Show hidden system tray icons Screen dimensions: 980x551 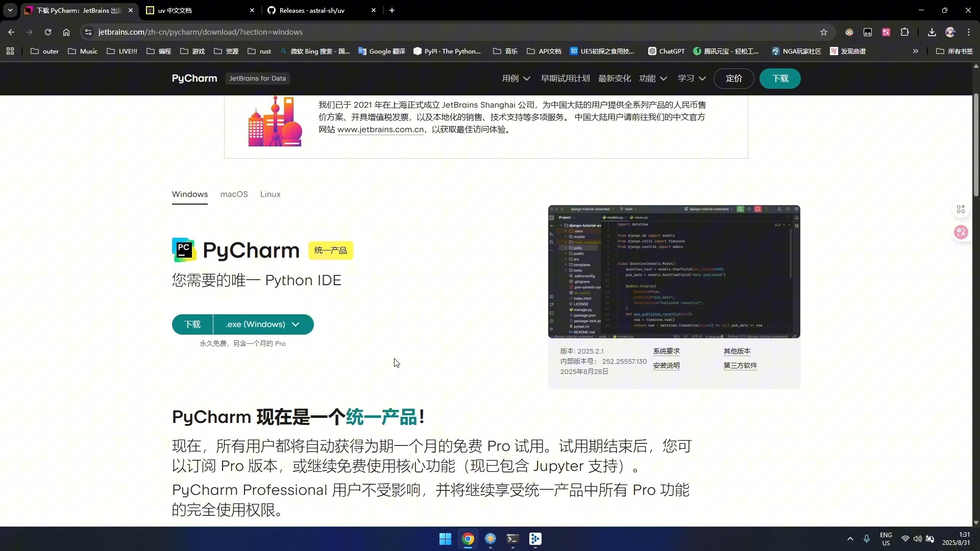(850, 539)
